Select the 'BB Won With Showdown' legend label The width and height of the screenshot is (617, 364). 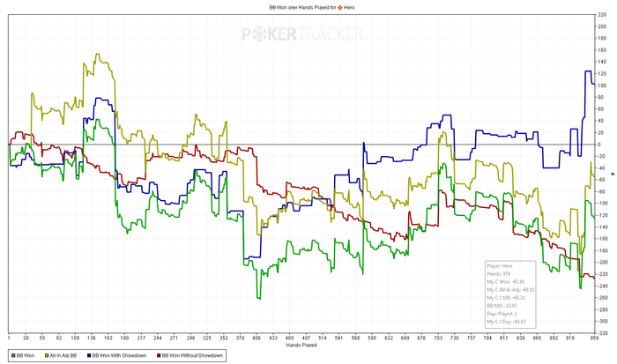[119, 355]
